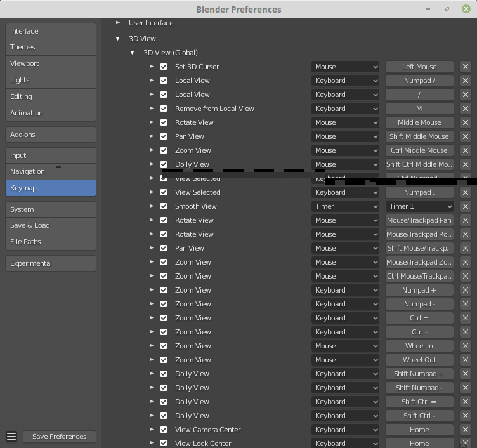477x448 pixels.
Task: Remove the Numpad + Zoom View entry
Action: pyautogui.click(x=466, y=290)
